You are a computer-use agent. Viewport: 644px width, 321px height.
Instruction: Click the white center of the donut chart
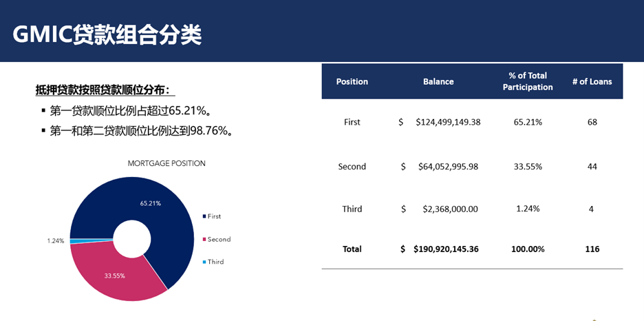point(131,239)
